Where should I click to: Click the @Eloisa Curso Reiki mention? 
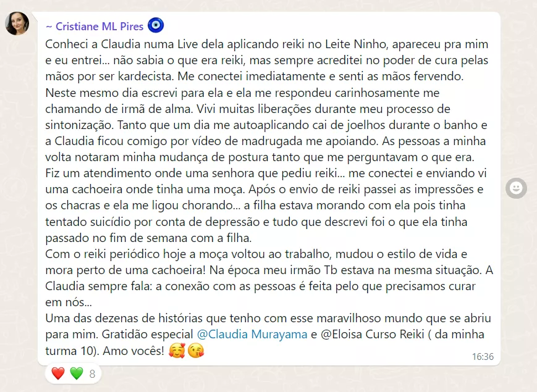372,334
